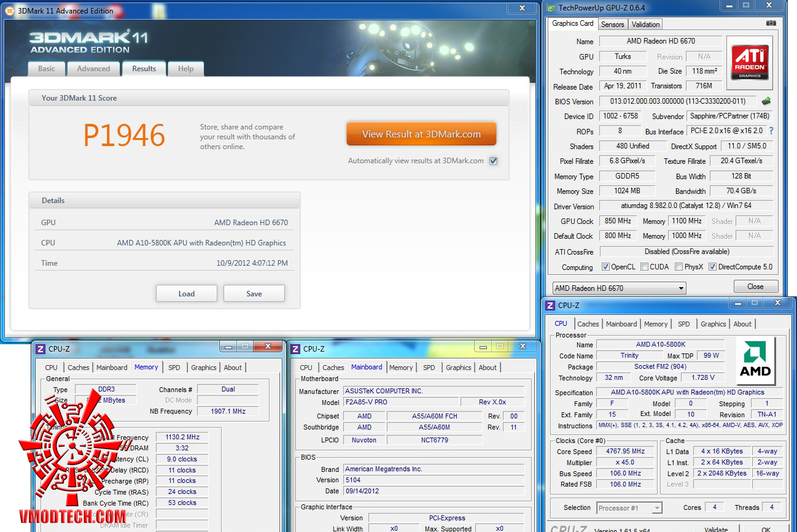This screenshot has width=797, height=532.
Task: Click the Load button in 3DMark details
Action: click(x=187, y=293)
